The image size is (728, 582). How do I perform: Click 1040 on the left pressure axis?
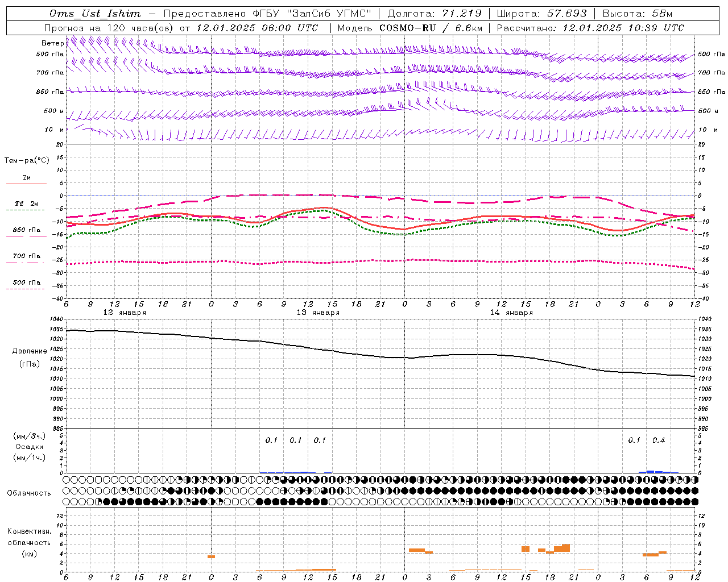(56, 319)
